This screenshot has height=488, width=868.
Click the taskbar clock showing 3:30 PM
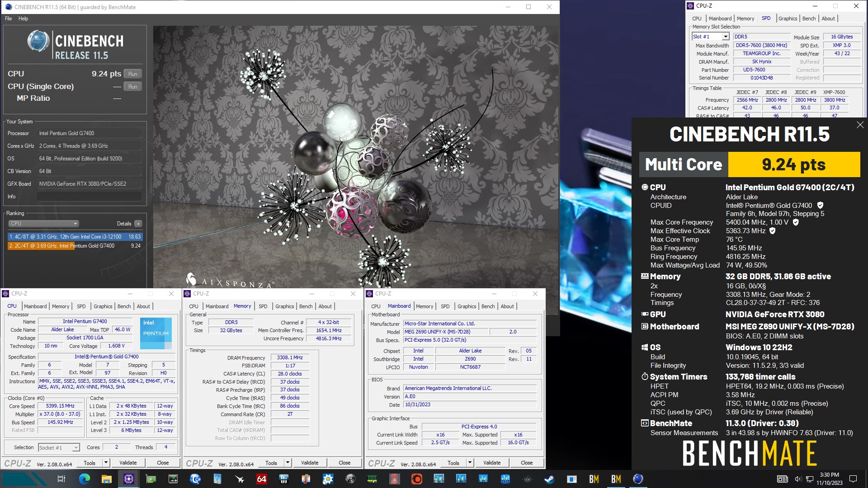coord(830,479)
